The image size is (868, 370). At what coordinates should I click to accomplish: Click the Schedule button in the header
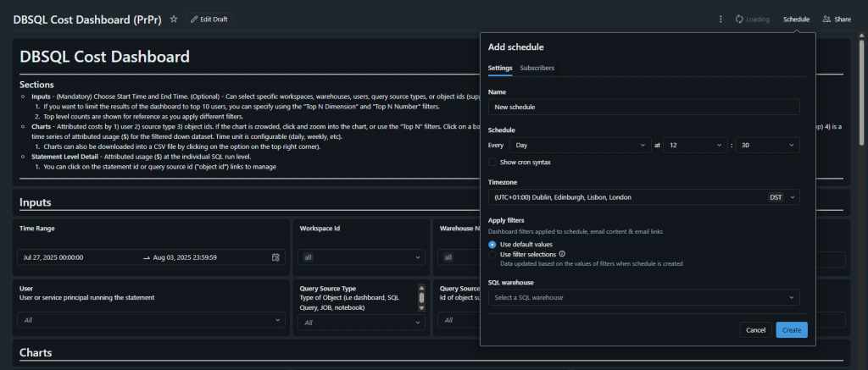coord(796,19)
